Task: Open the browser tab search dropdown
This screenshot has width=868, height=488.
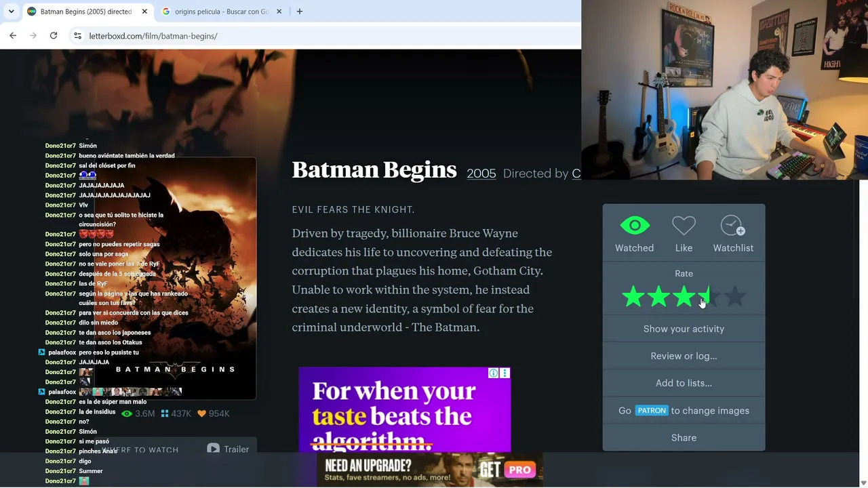Action: (x=12, y=12)
